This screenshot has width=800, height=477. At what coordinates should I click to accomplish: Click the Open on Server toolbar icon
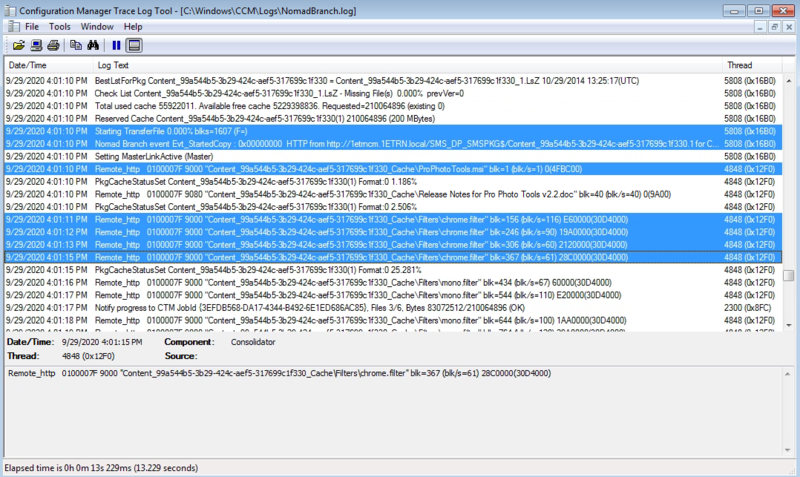point(36,45)
